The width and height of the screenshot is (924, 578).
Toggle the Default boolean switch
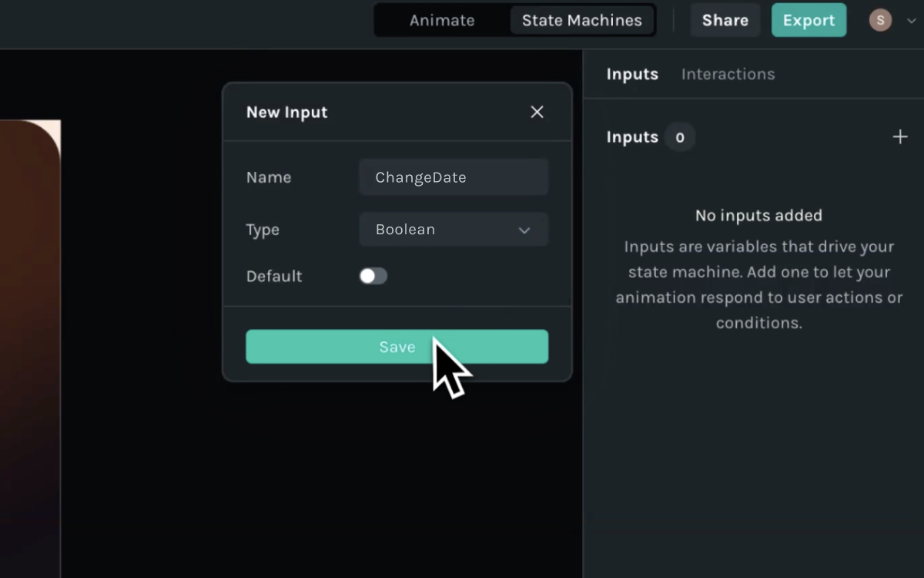pos(373,276)
